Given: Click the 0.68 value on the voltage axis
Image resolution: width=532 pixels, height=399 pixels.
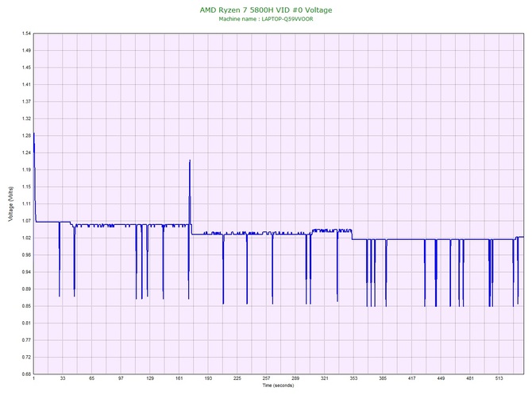Looking at the screenshot, I should [x=26, y=374].
